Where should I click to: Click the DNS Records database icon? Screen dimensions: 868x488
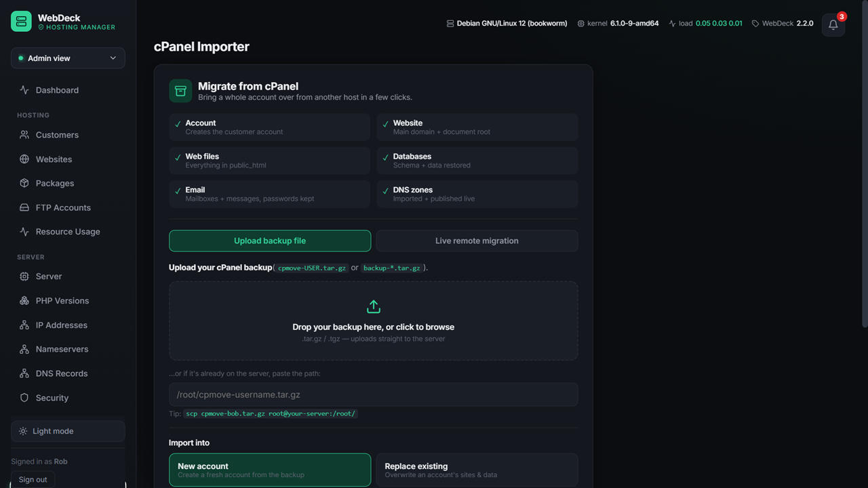pos(24,373)
